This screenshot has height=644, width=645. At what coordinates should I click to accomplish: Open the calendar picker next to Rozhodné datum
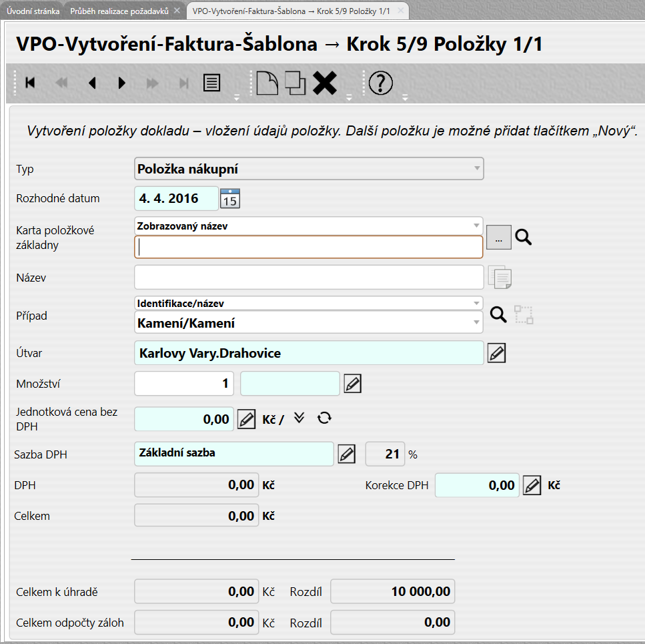[229, 199]
